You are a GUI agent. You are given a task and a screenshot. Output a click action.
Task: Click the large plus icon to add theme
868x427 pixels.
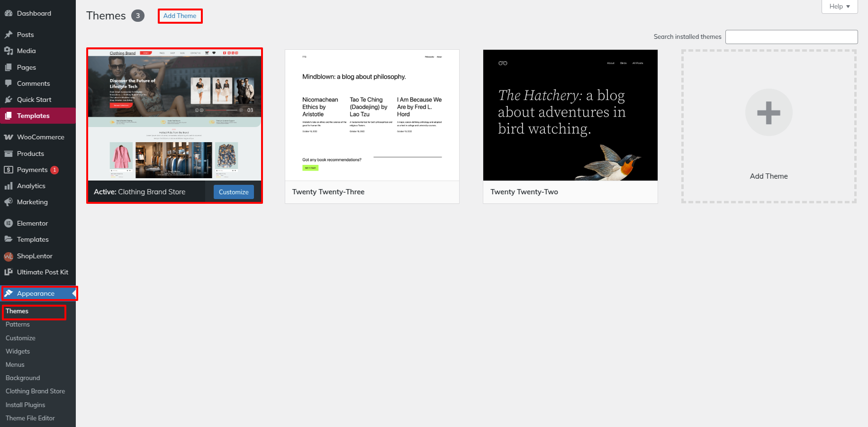pyautogui.click(x=769, y=113)
